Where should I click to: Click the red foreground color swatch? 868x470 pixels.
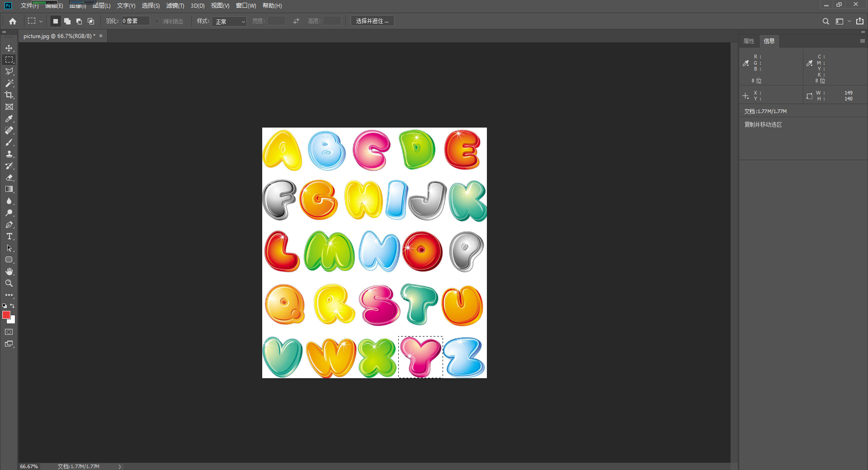[6, 315]
